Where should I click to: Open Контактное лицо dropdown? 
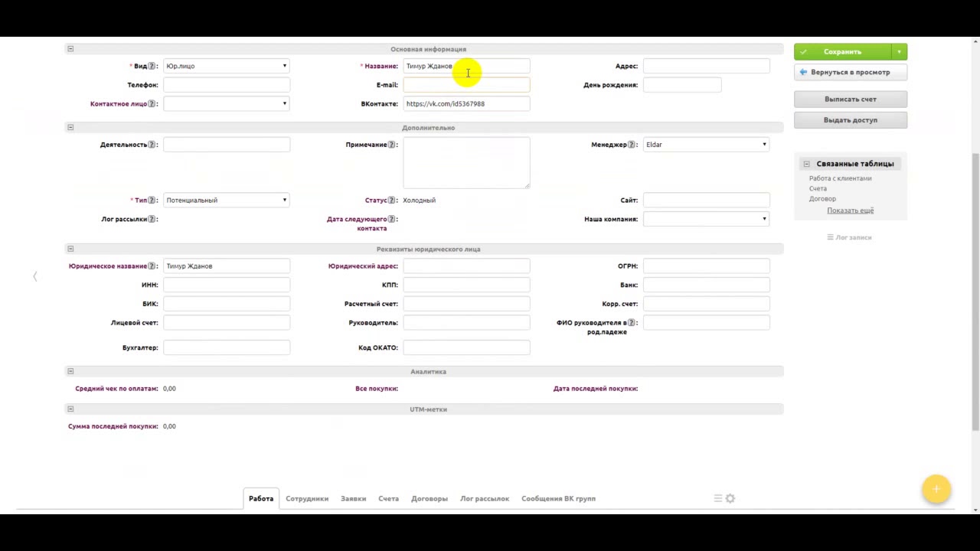227,103
